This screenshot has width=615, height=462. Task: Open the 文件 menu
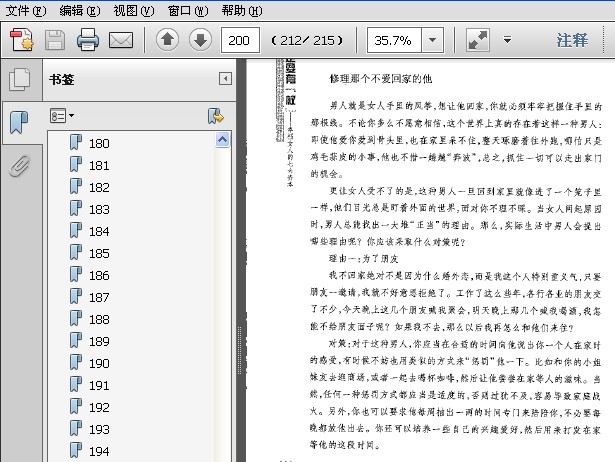tap(25, 10)
